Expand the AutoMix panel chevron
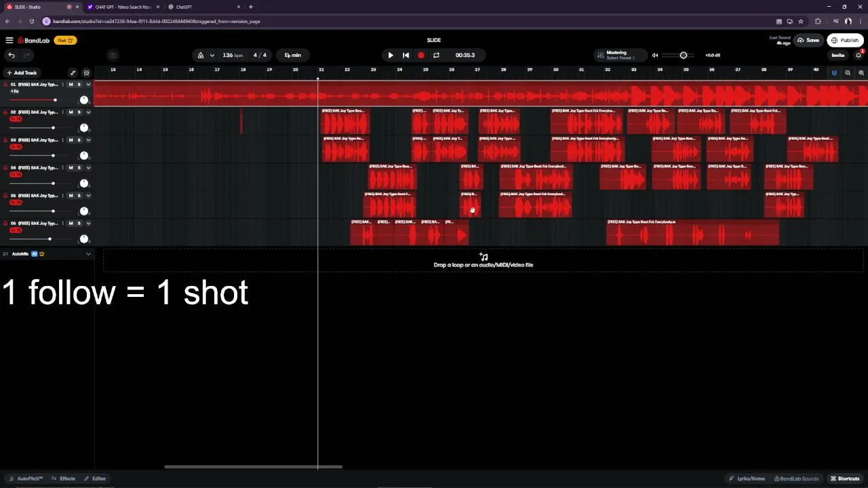 (88, 254)
